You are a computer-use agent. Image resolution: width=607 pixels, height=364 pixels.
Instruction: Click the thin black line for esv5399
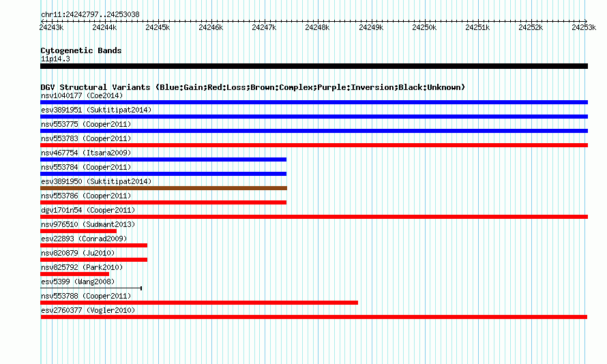pyautogui.click(x=91, y=288)
